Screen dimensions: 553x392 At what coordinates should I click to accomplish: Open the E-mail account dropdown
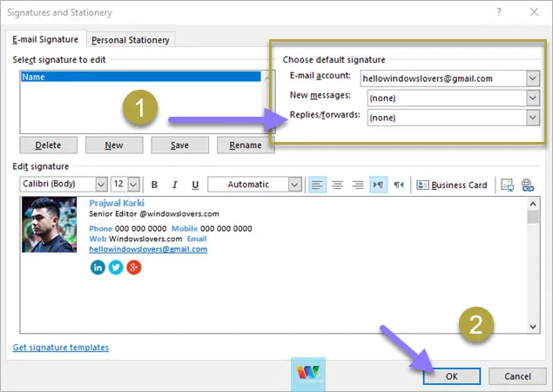[x=533, y=78]
